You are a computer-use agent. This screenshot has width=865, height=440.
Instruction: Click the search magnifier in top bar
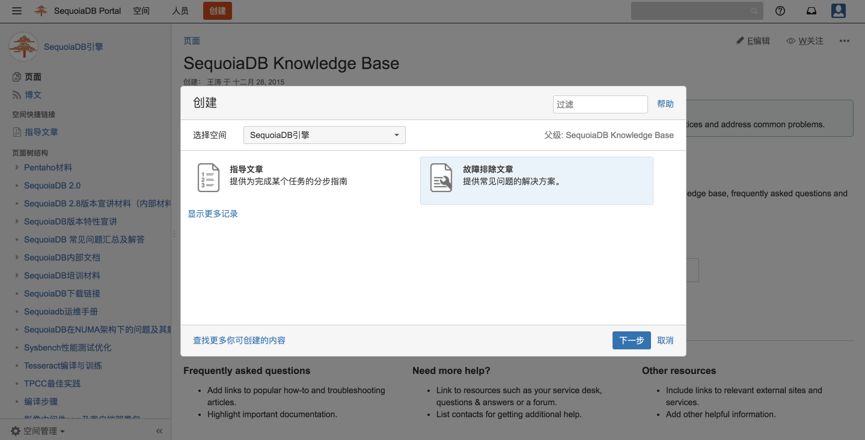point(754,11)
